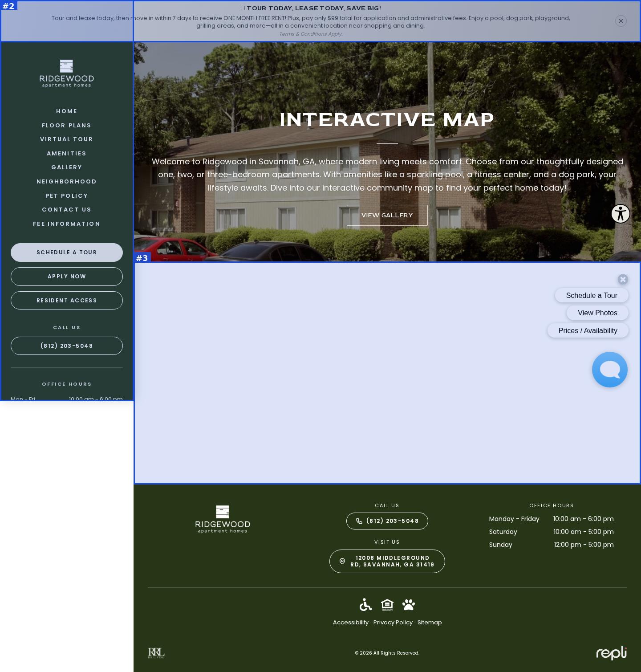641x672 pixels.
Task: Click the footer phone button (812) 203-5048
Action: point(387,521)
